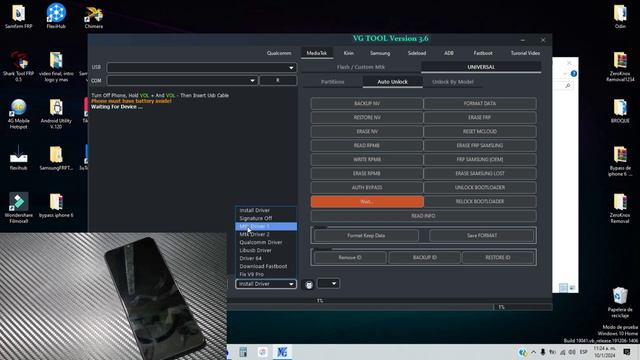Open the Partitions sub-tab

tap(332, 82)
